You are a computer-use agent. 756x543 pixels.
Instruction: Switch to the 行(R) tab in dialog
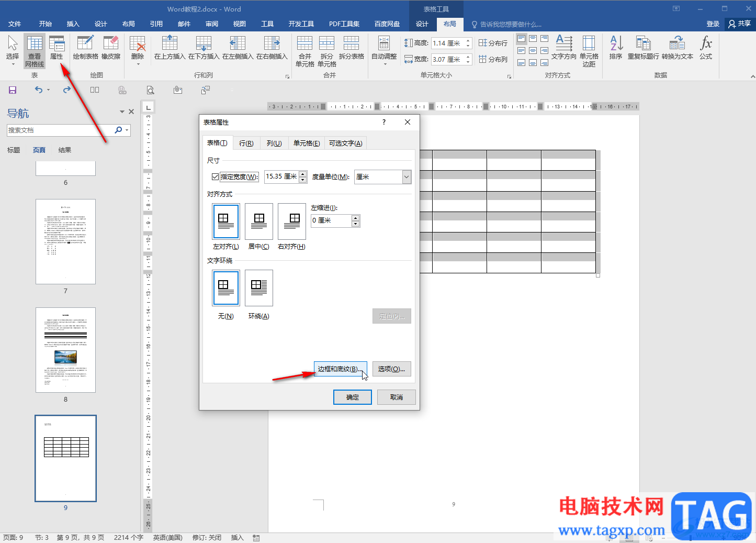tap(246, 143)
